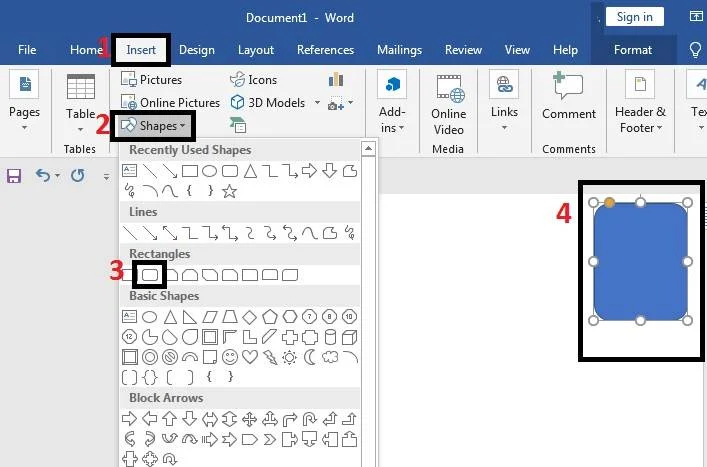The height and width of the screenshot is (467, 707).
Task: Go to the References tab
Action: tap(325, 50)
